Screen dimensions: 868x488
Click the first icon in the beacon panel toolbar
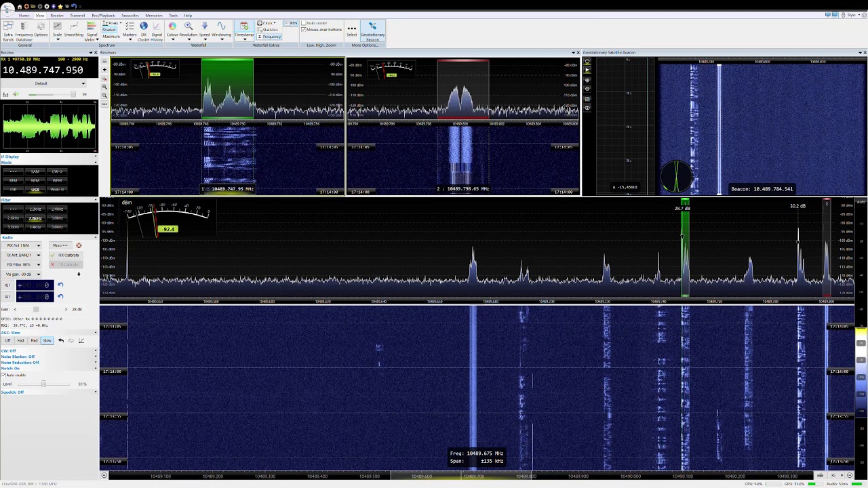pos(587,61)
